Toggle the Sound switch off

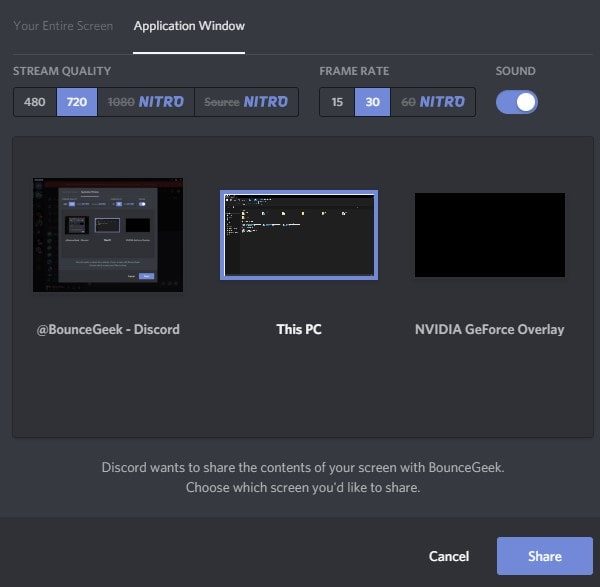517,102
